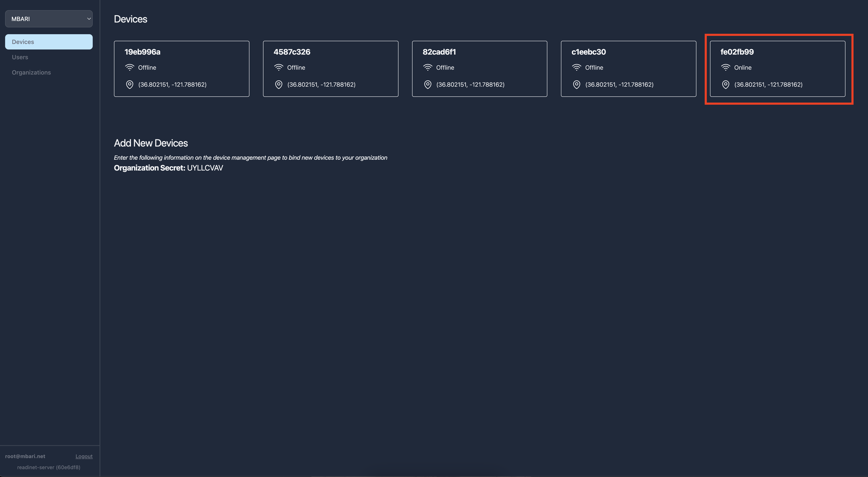Click location pin icon on device 82cad6f1
The width and height of the screenshot is (868, 477).
click(x=427, y=85)
